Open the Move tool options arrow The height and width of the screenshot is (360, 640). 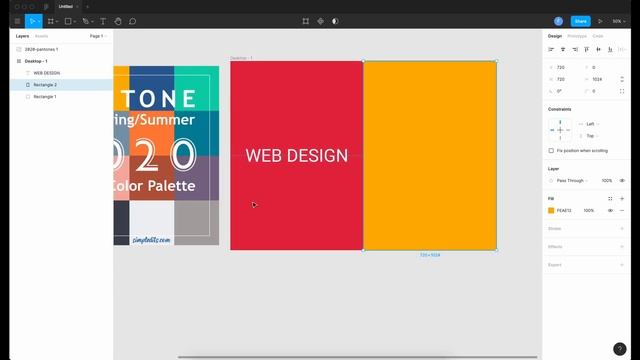pyautogui.click(x=39, y=21)
